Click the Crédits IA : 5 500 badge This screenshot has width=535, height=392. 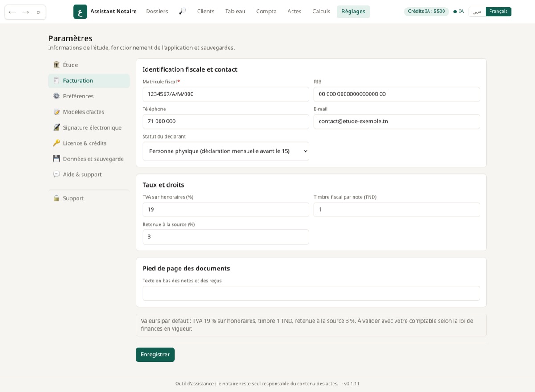pos(426,12)
